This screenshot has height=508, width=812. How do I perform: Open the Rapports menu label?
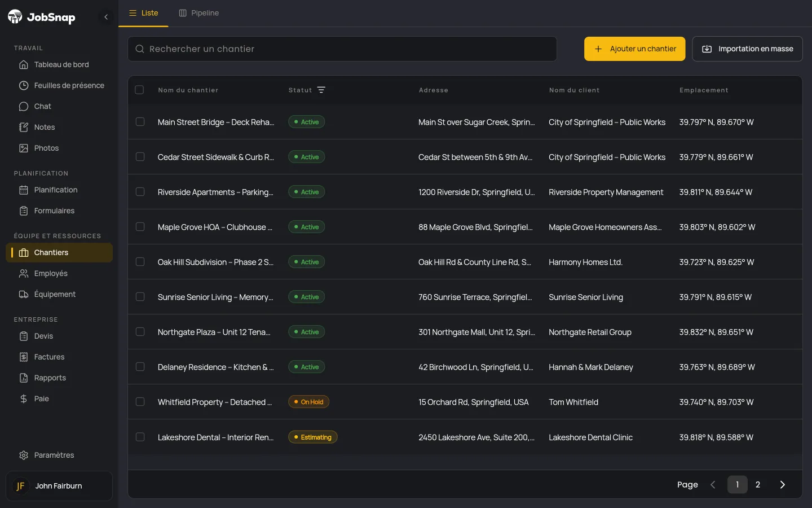tap(50, 378)
